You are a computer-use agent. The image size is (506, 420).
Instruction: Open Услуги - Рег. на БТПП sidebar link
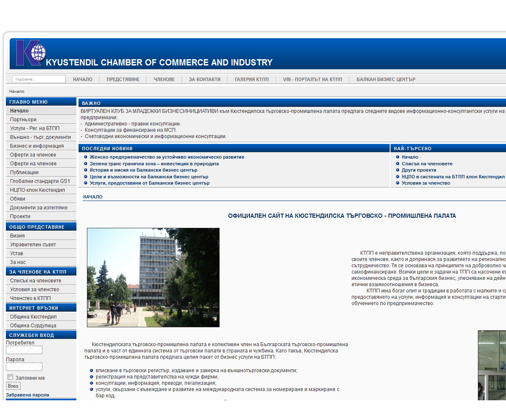click(41, 128)
